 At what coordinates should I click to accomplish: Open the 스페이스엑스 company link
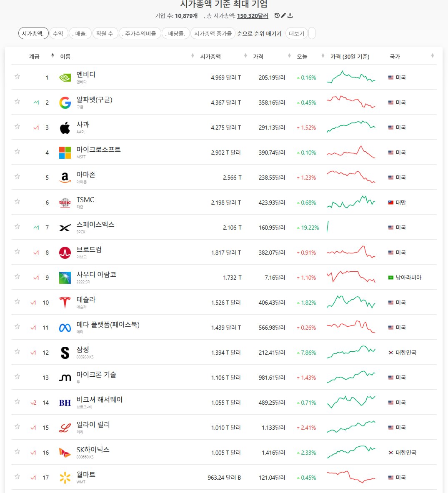tap(95, 225)
